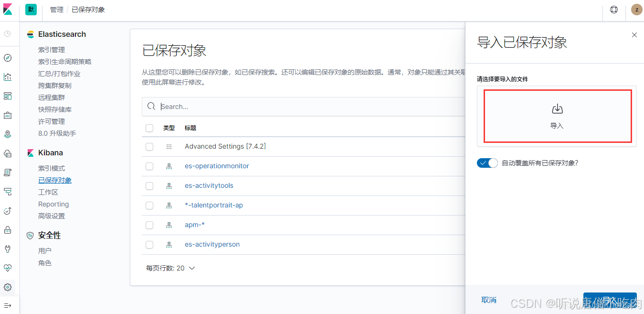This screenshot has width=644, height=314.
Task: Open APM icon in sidebar
Action: (8, 192)
